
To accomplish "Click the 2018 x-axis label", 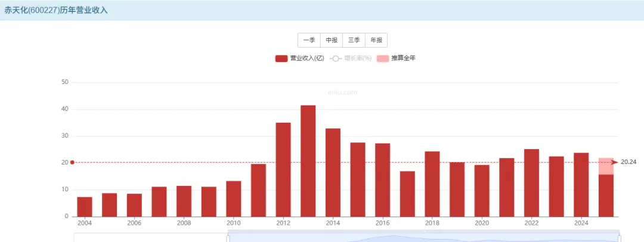I will coord(432,223).
